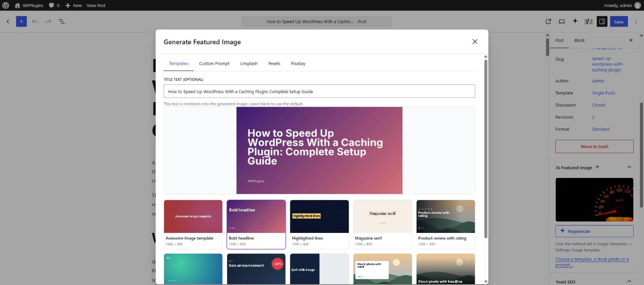This screenshot has height=285, width=644.
Task: Change the author admin
Action: coord(598,81)
